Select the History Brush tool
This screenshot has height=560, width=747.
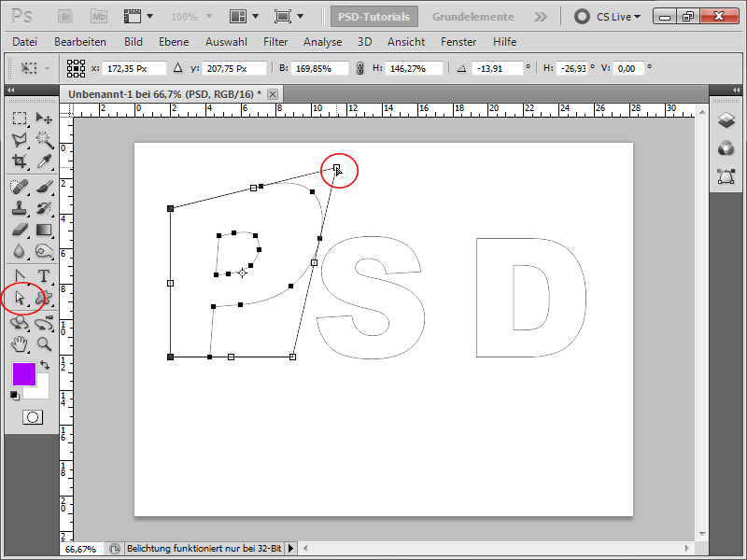click(44, 208)
